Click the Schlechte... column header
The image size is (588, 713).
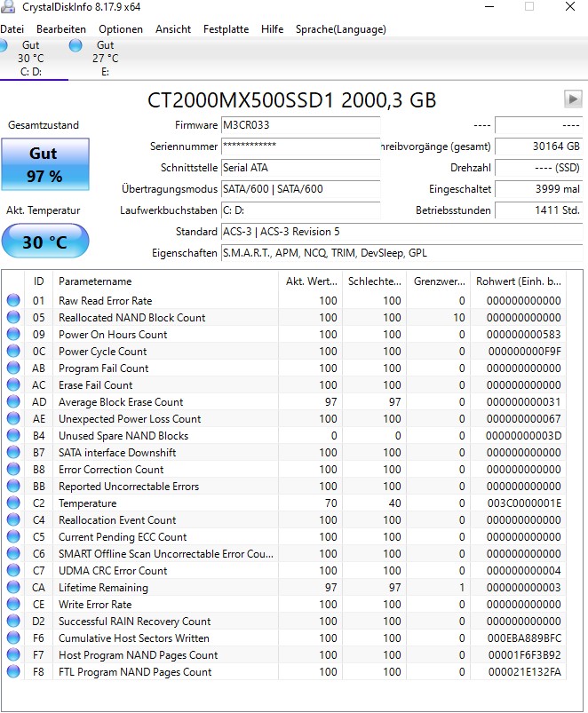click(x=374, y=281)
